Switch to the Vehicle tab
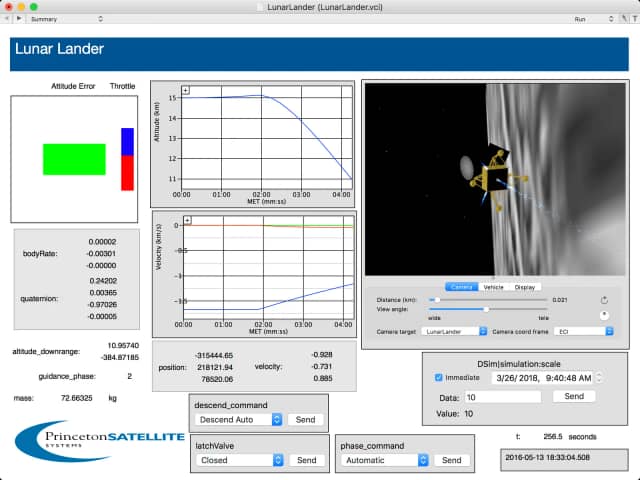This screenshot has width=640, height=480. pos(493,287)
